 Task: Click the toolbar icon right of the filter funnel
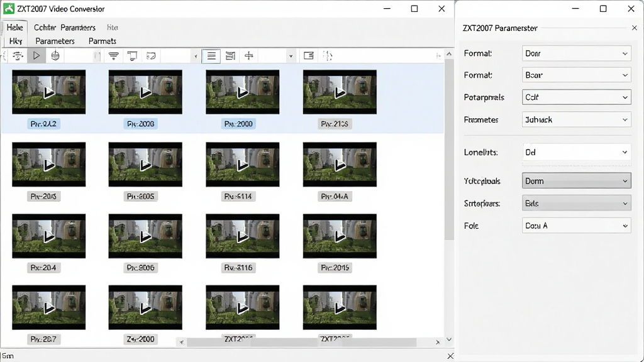click(x=132, y=56)
